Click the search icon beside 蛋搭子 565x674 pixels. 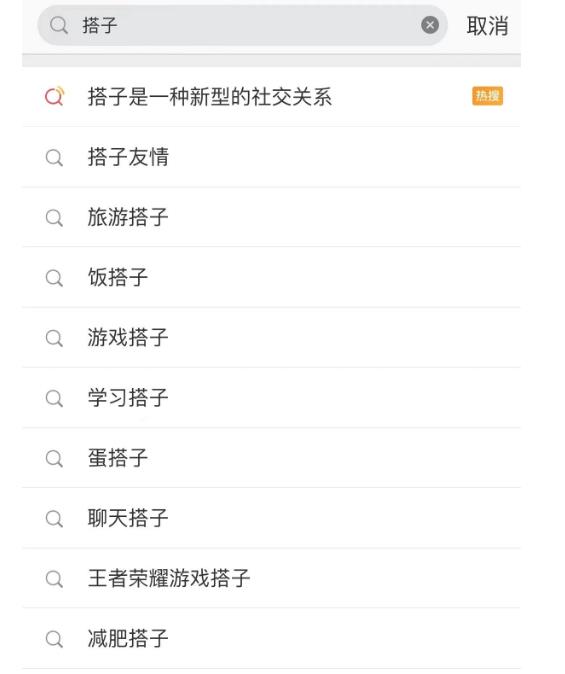click(x=54, y=458)
